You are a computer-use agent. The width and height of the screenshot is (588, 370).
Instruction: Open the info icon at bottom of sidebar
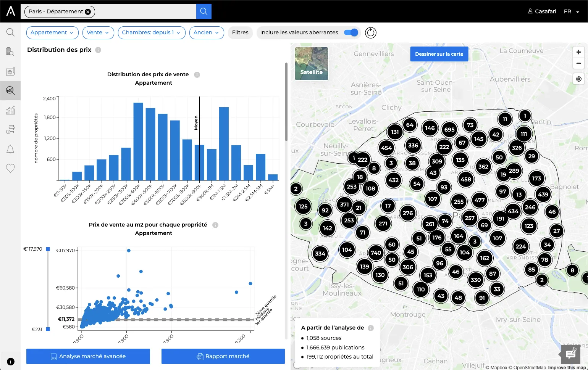[x=11, y=362]
